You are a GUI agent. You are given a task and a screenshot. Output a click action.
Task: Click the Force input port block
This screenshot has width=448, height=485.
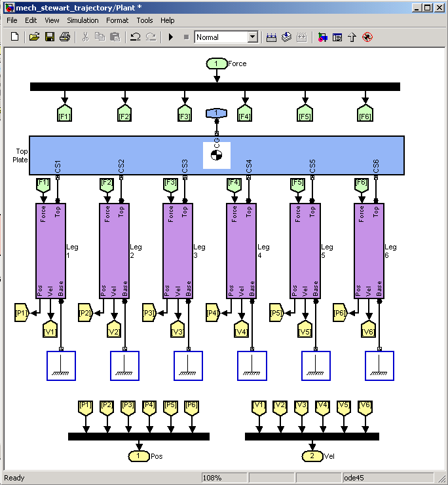pos(217,64)
